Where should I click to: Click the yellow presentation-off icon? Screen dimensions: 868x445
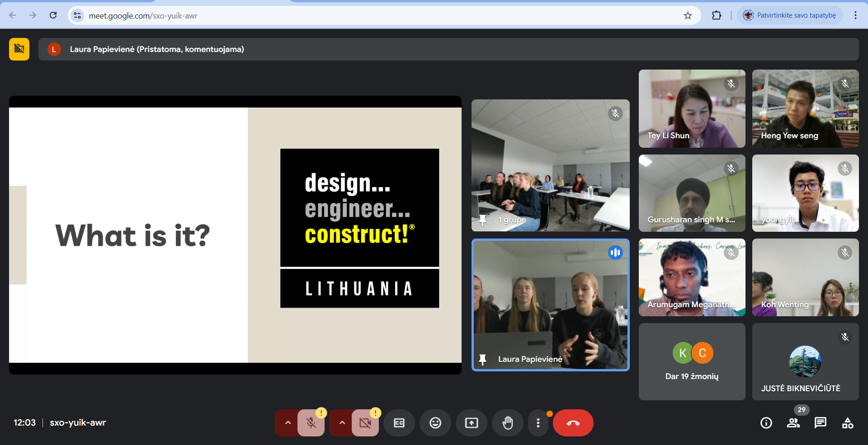click(x=19, y=49)
